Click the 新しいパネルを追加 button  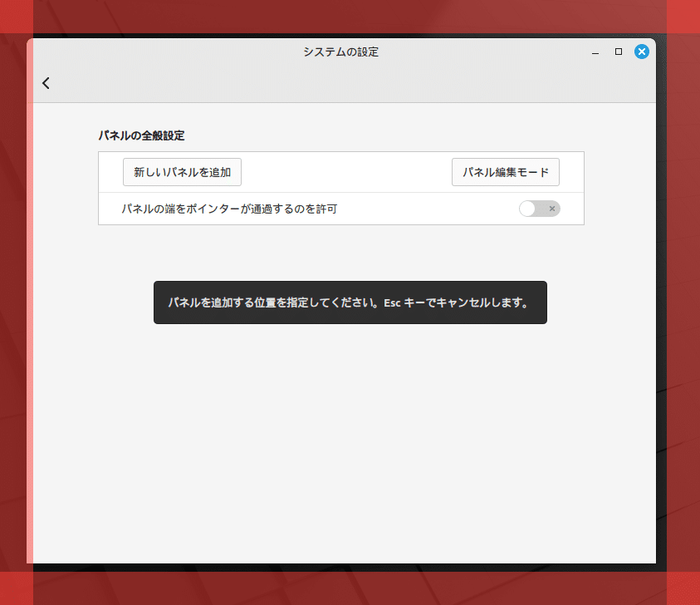(x=182, y=172)
